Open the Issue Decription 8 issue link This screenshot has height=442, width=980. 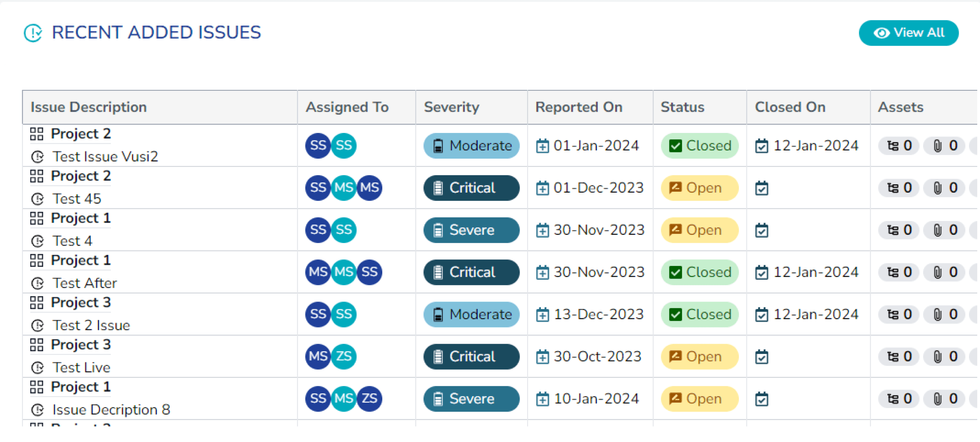111,410
